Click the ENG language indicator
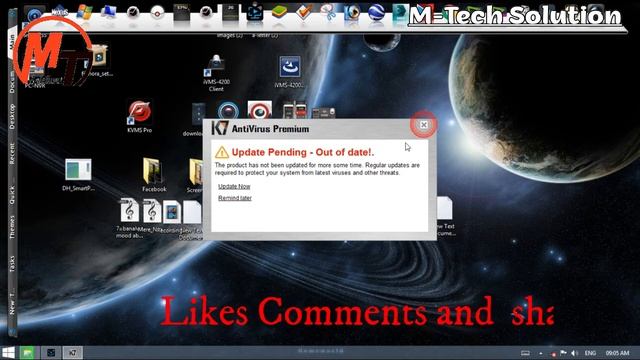640x360 pixels. [x=590, y=353]
